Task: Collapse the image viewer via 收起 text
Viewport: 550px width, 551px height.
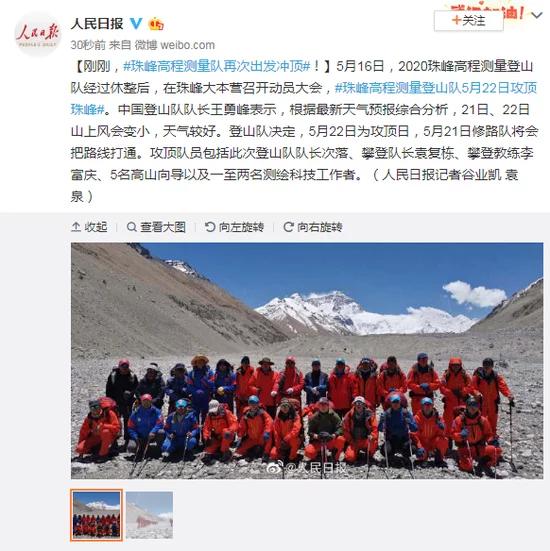Action: coord(96,227)
